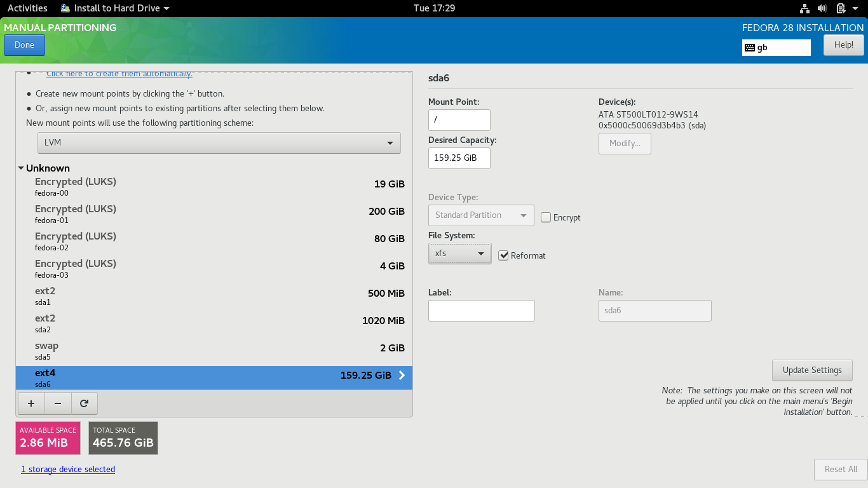868x488 pixels.
Task: Select the fedora-01 Encrypted 200 GiB partition
Action: point(214,215)
